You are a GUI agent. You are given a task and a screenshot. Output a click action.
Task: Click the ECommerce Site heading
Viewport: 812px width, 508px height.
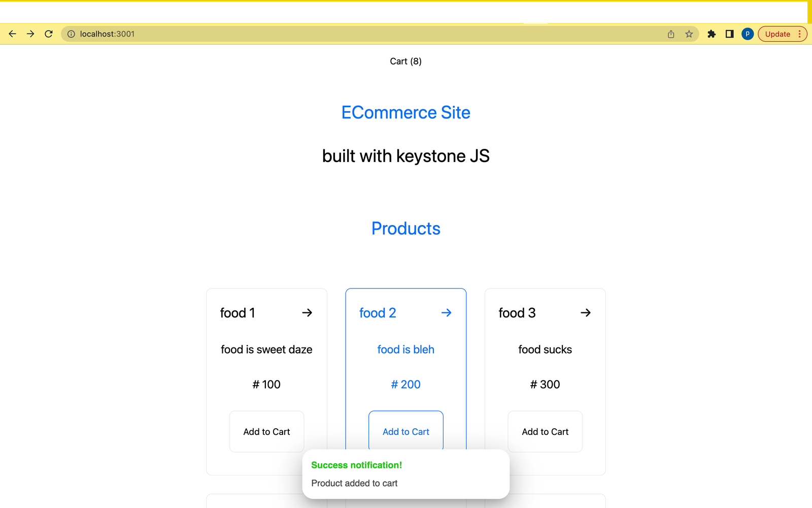(406, 112)
